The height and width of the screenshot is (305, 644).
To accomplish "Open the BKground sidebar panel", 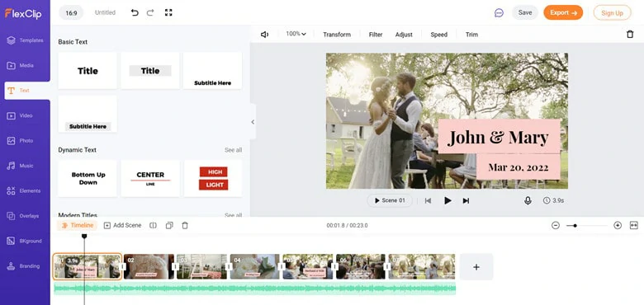I will tap(25, 241).
